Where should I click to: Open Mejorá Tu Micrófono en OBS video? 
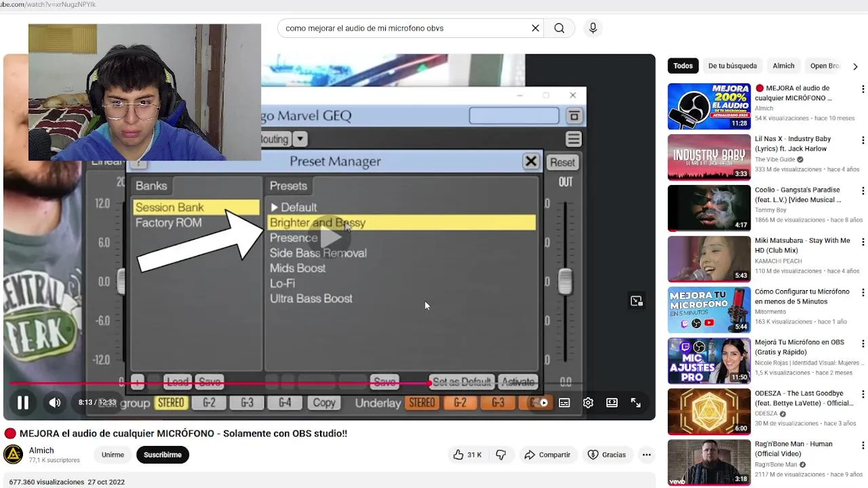pos(709,361)
